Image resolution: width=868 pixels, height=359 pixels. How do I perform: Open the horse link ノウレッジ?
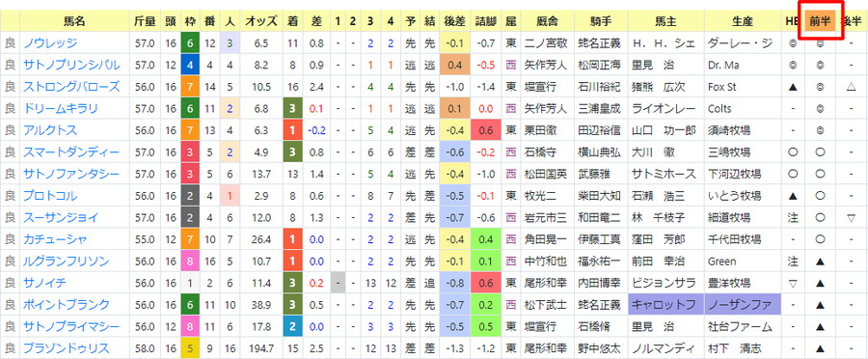click(50, 43)
